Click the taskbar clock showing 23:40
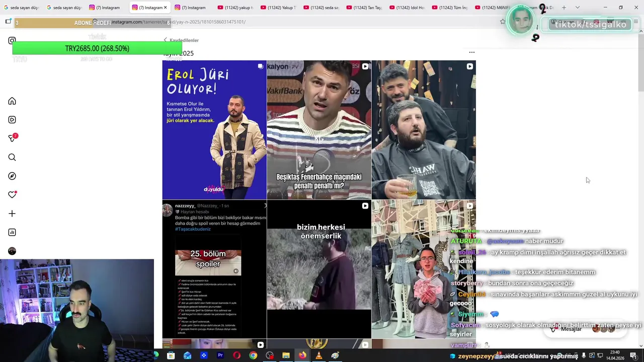Image resolution: width=644 pixels, height=362 pixels. [x=615, y=355]
